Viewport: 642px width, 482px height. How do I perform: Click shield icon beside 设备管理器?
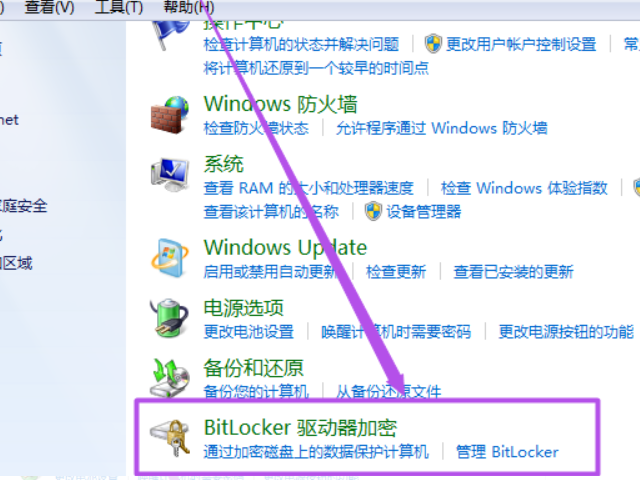pos(373,211)
